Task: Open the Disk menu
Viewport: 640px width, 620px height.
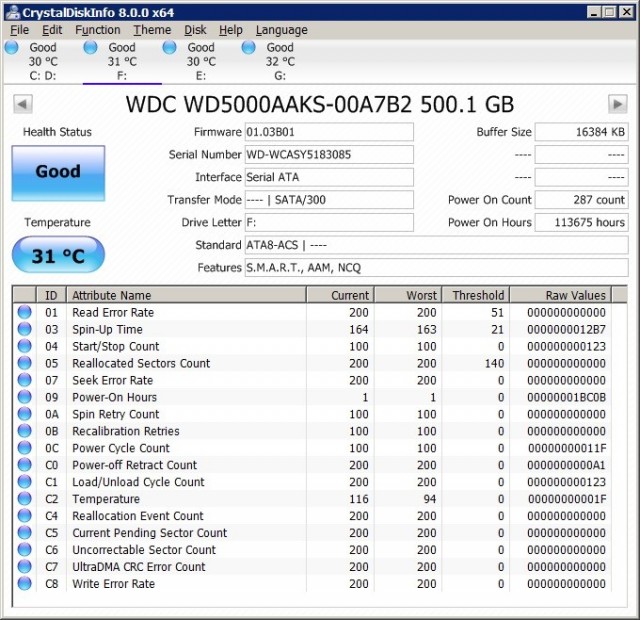Action: (x=195, y=30)
